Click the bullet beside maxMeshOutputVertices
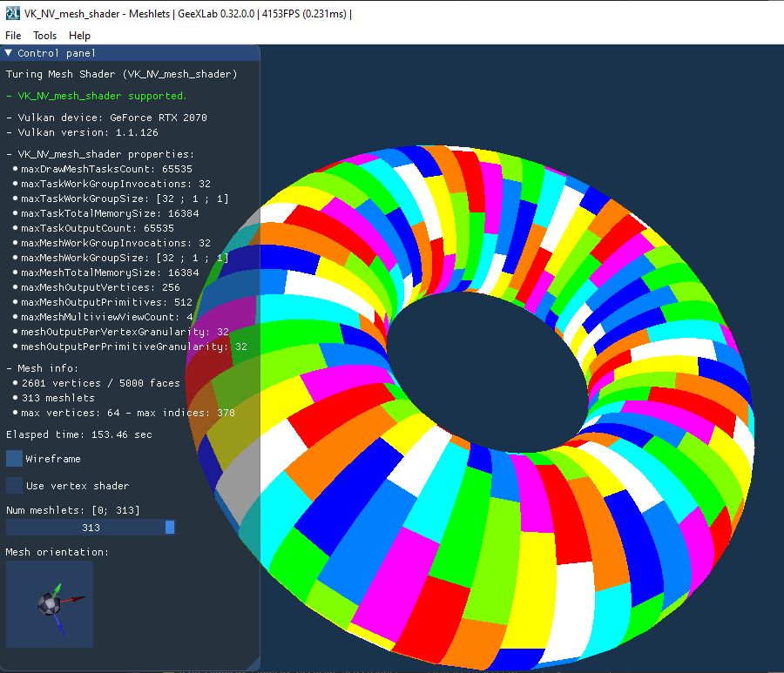Viewport: 784px width, 673px height. 17,286
